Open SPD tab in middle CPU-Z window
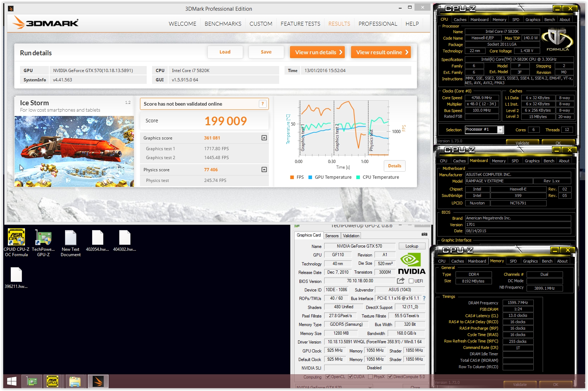 pos(515,161)
